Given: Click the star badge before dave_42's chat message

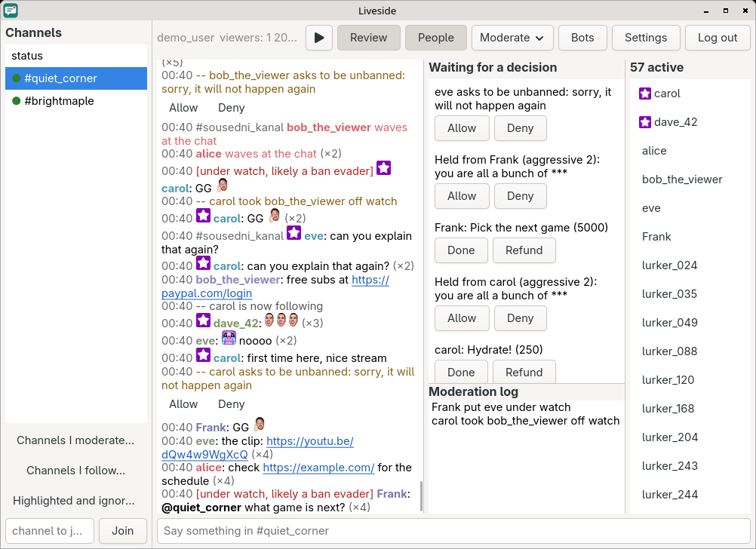Looking at the screenshot, I should pos(203,321).
